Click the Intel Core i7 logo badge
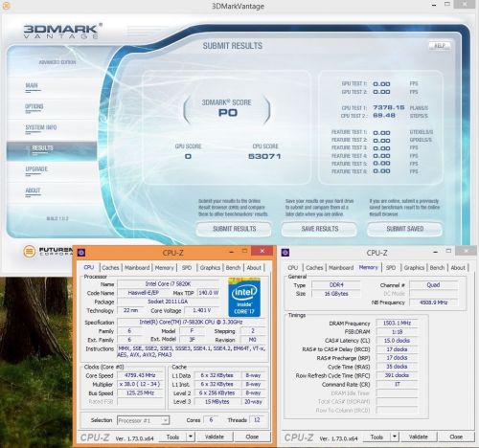Screen dimensions: 479x448 [244, 298]
